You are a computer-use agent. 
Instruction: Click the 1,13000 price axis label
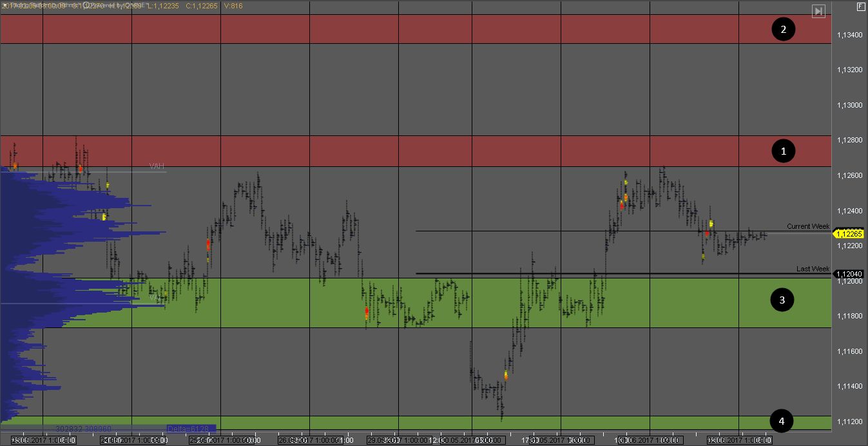(x=851, y=105)
